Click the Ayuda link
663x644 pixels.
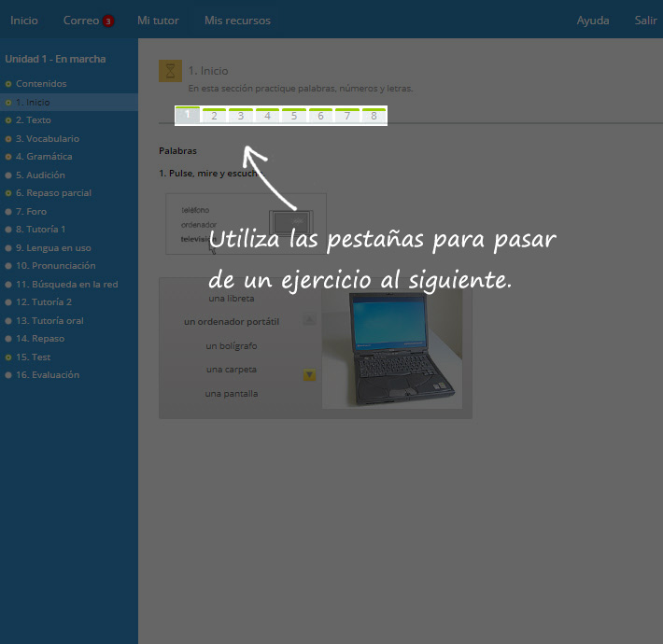click(593, 21)
